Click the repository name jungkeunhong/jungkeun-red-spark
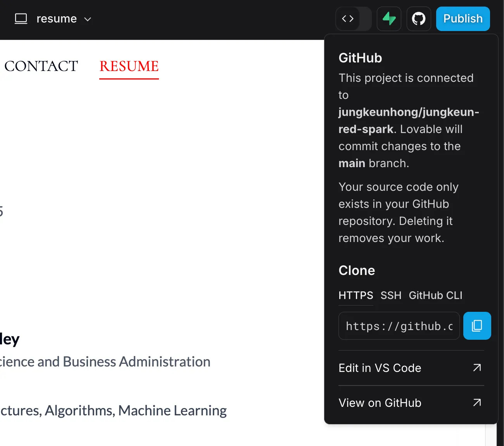The image size is (504, 446). (409, 121)
